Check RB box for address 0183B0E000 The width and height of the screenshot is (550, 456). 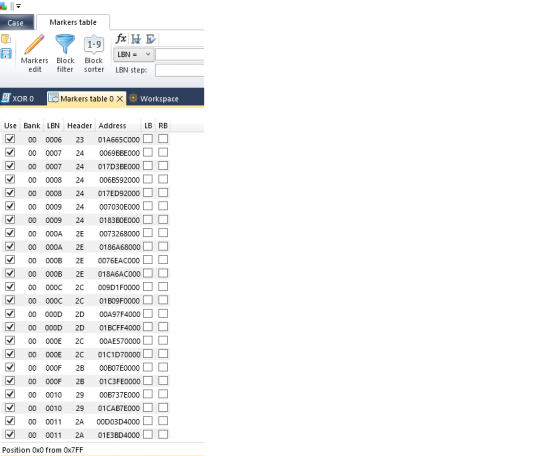point(163,220)
